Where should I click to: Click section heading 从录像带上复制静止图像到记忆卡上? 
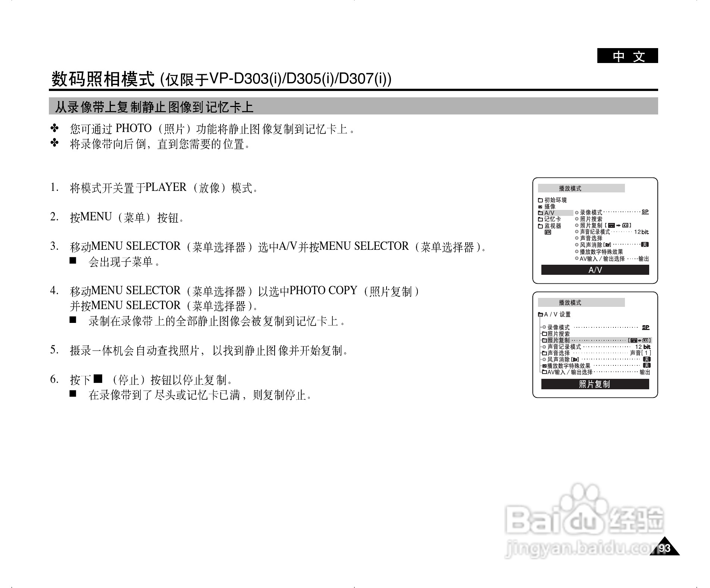tap(154, 107)
